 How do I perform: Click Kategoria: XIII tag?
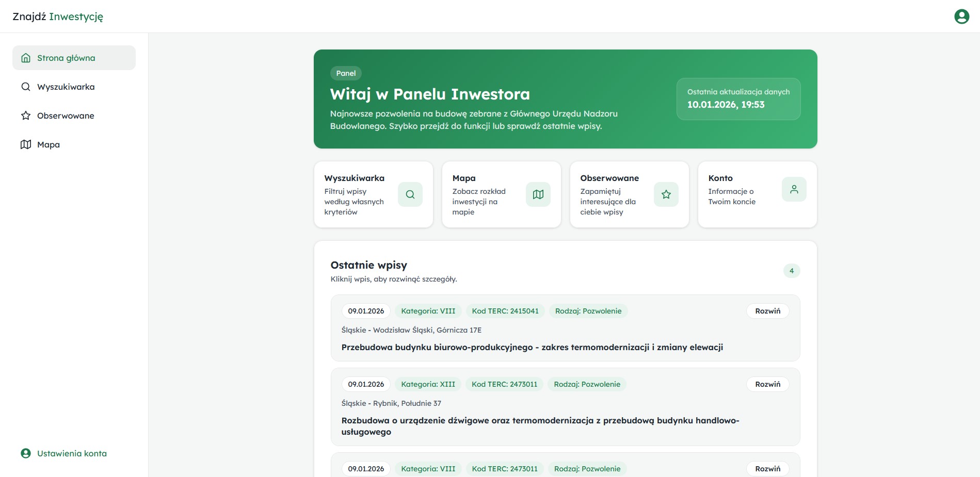click(x=428, y=384)
